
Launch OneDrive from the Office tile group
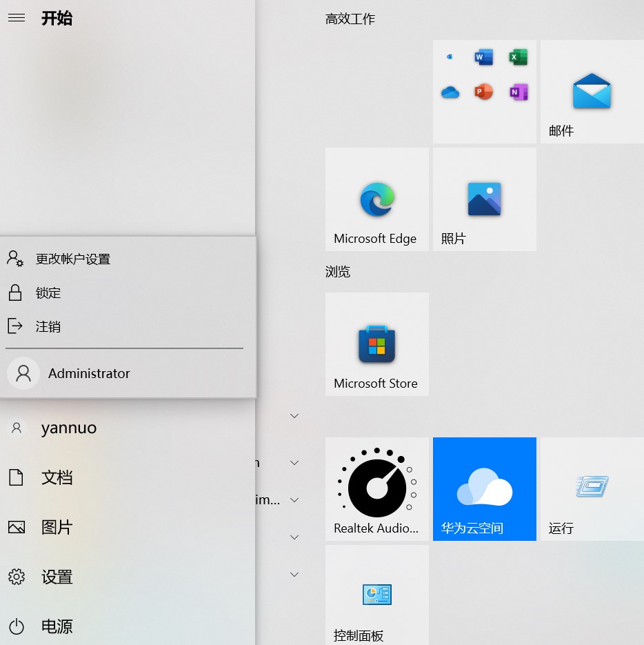450,92
